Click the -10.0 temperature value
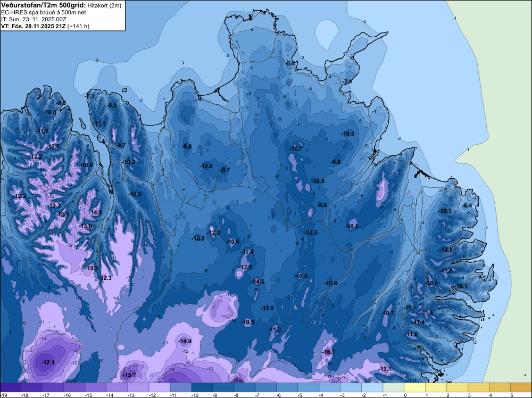This screenshot has width=532, height=398. (50, 112)
